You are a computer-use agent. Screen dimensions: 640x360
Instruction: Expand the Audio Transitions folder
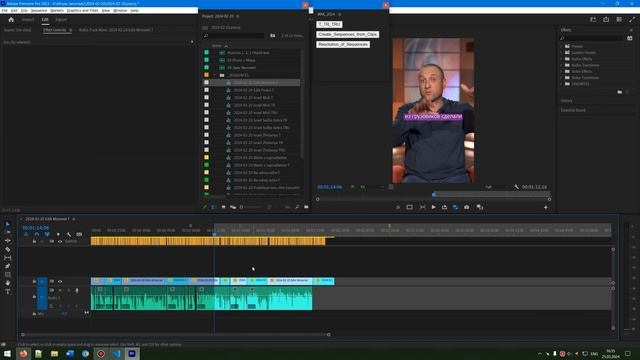click(x=562, y=65)
